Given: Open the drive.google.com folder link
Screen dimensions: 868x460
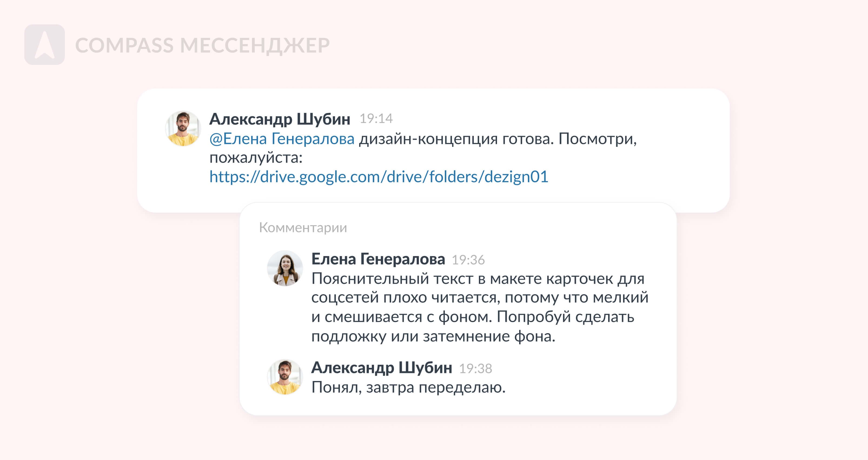Looking at the screenshot, I should 379,177.
